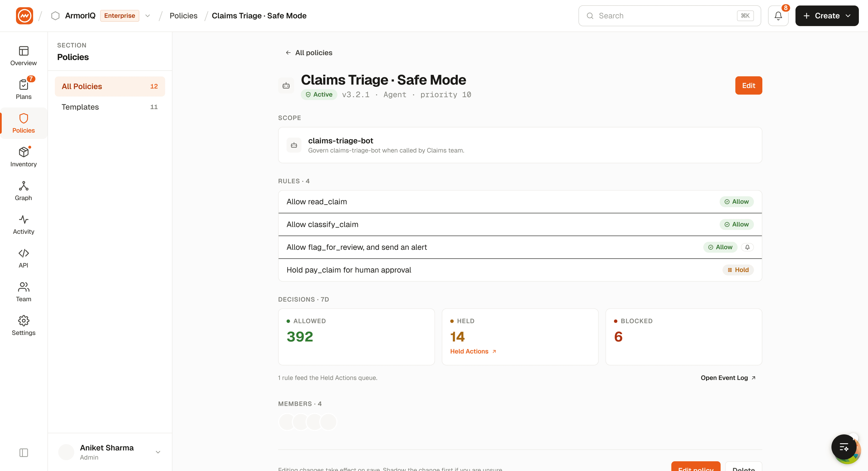
Task: Open the API sidebar section
Action: [24, 258]
